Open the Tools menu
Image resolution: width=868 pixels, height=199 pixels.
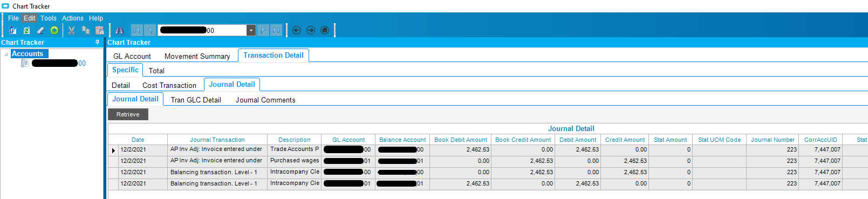pyautogui.click(x=49, y=18)
